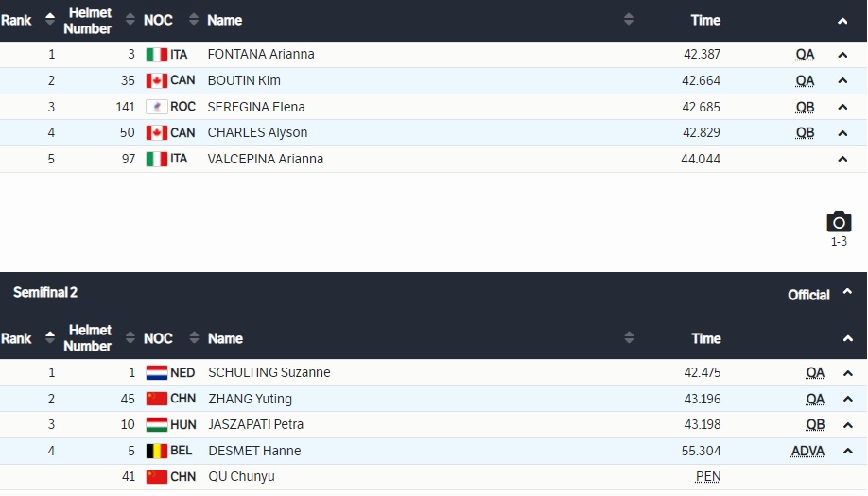Click the Netherlands flag beside SCHULTING Suzanne
The width and height of the screenshot is (868, 496).
pos(156,373)
